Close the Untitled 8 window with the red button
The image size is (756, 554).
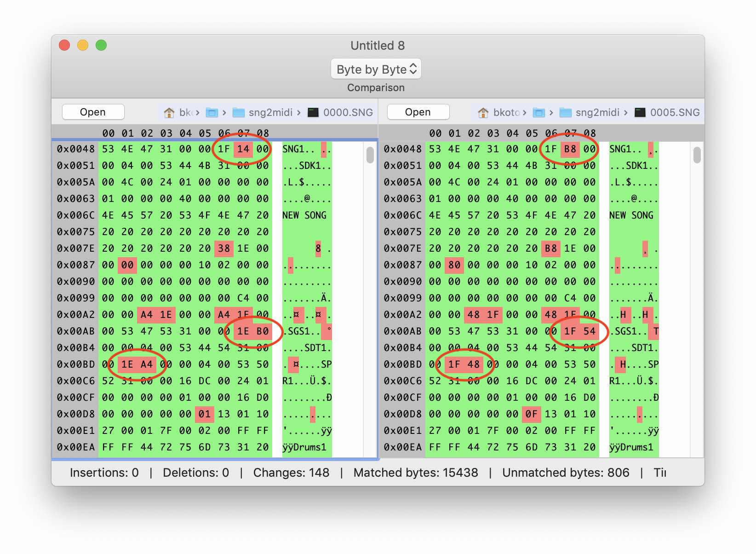coord(64,45)
